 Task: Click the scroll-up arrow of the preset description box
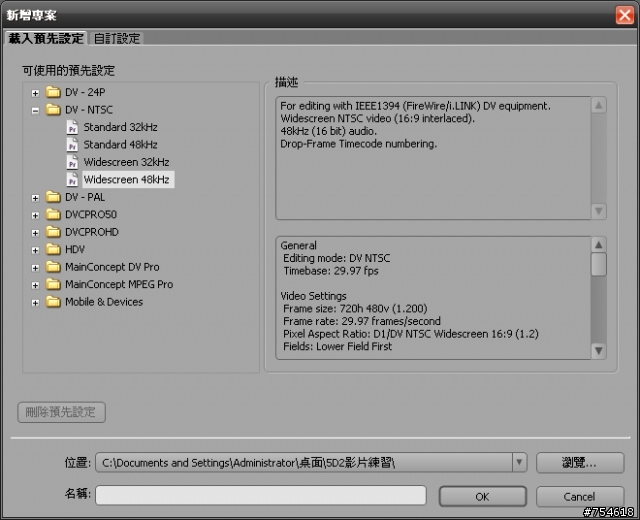coord(598,105)
